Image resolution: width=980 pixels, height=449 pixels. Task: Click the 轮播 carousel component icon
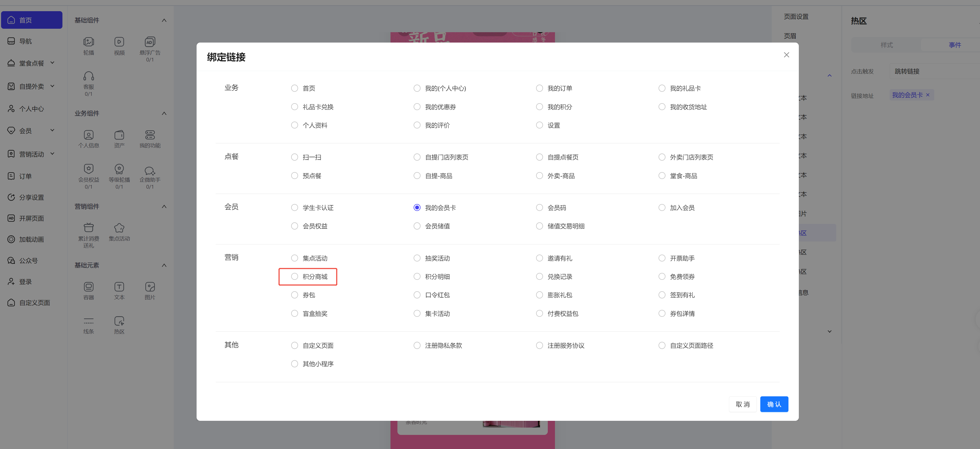[x=89, y=42]
